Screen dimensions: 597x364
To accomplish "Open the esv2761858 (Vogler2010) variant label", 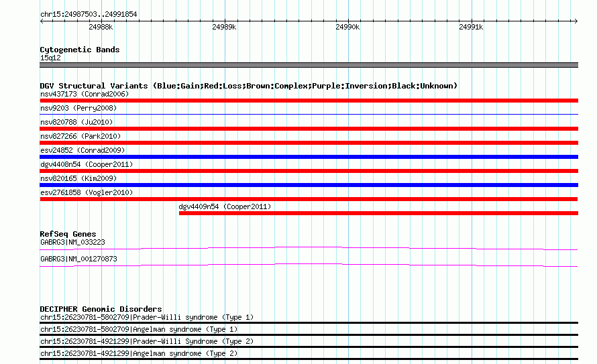I will coord(87,192).
